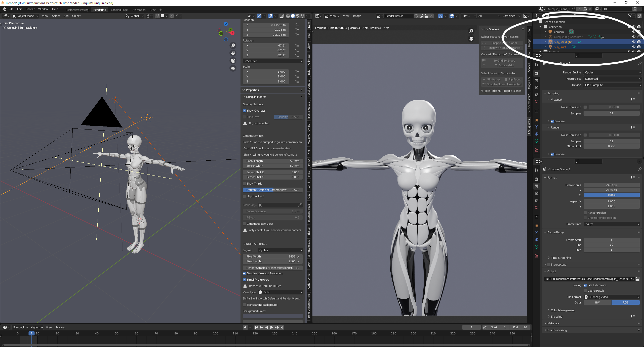644x347 pixels.
Task: Open the XYZ Euler rotation mode dropdown
Action: pyautogui.click(x=273, y=61)
